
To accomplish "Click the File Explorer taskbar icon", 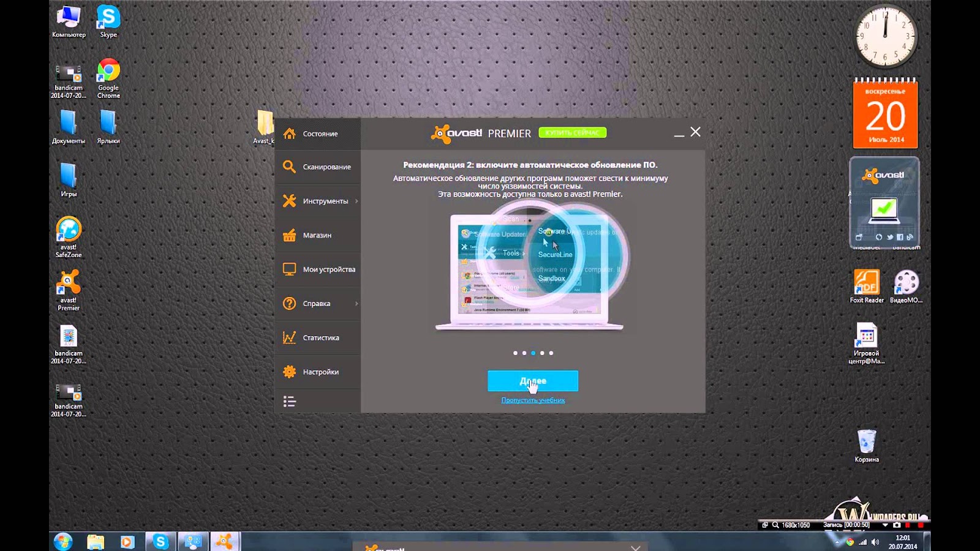I will pyautogui.click(x=95, y=541).
